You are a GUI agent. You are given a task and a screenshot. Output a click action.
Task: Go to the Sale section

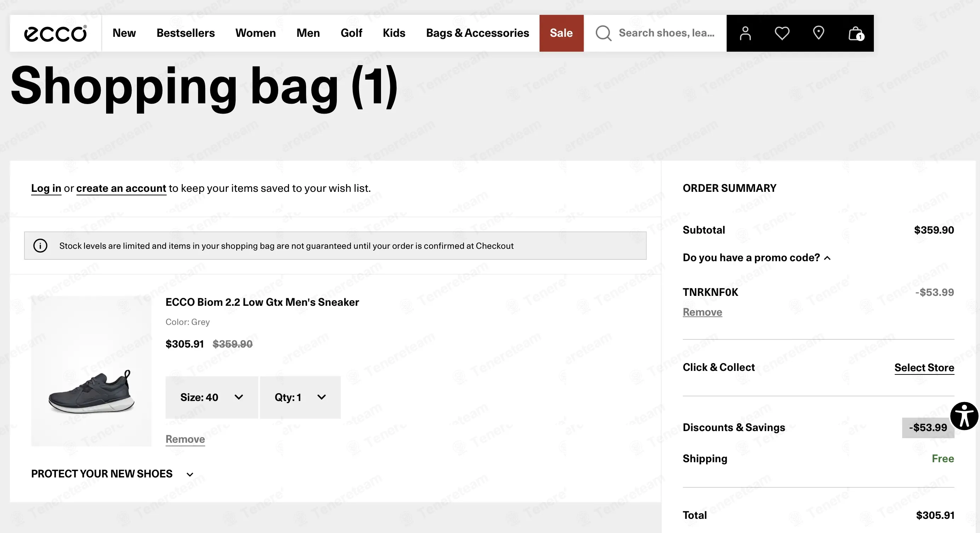point(561,33)
